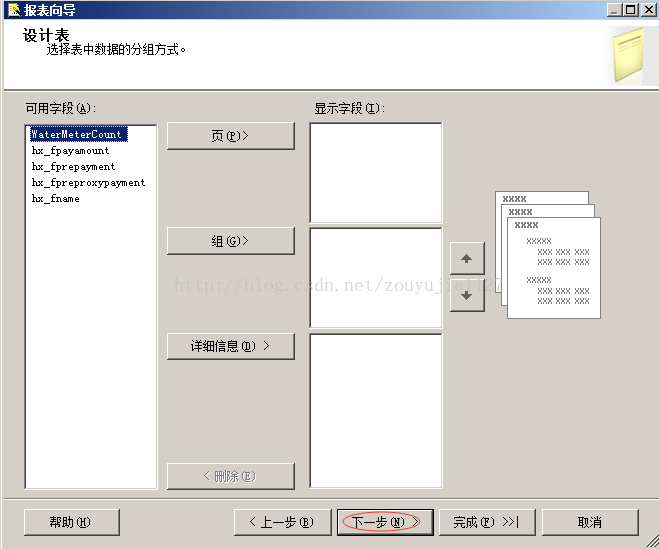Select WaterMeterCount in available fields
The height and width of the screenshot is (549, 660).
click(x=79, y=134)
